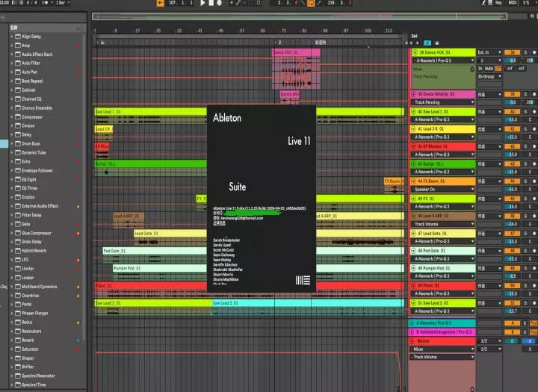Open the Saturator folder icon
This screenshot has width=538, height=392.
pos(18,349)
